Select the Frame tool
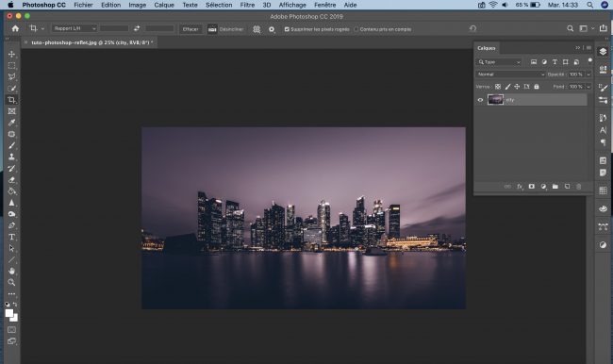 [x=11, y=111]
